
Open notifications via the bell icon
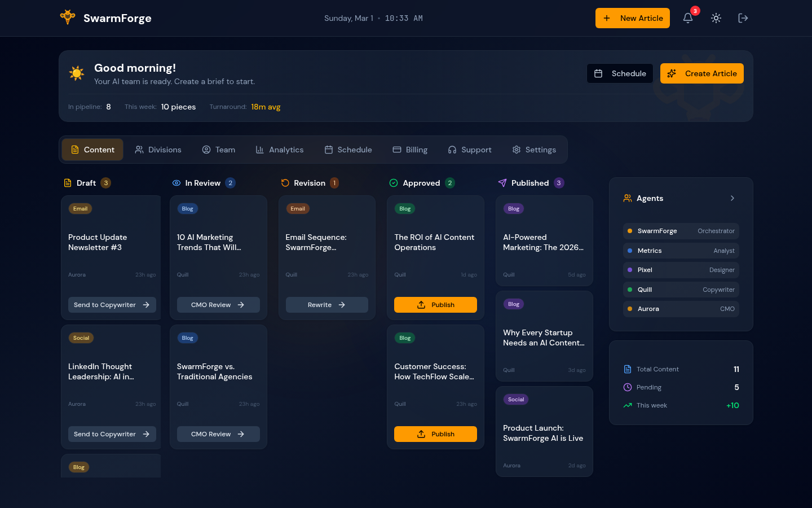click(x=687, y=18)
